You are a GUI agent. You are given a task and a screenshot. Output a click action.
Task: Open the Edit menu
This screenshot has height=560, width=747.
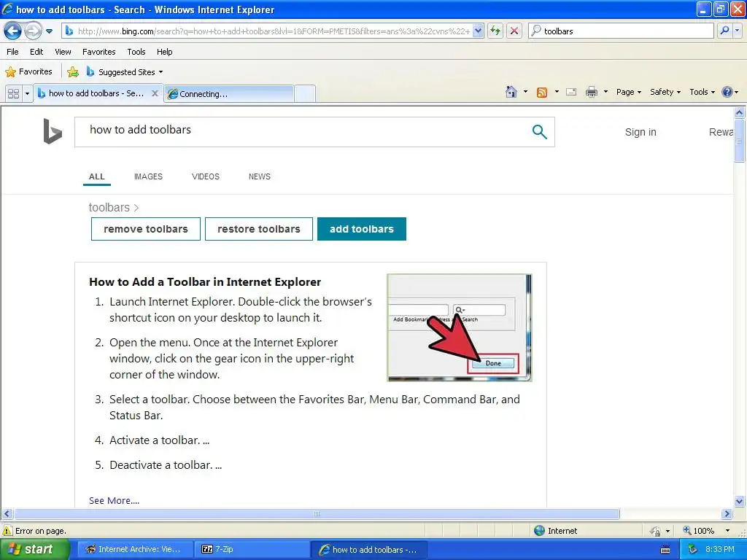[x=36, y=52]
